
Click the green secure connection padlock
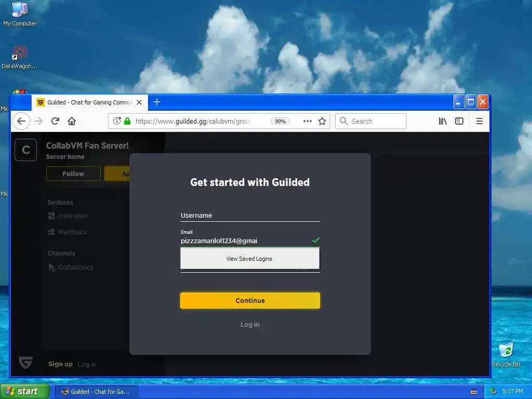coord(127,121)
